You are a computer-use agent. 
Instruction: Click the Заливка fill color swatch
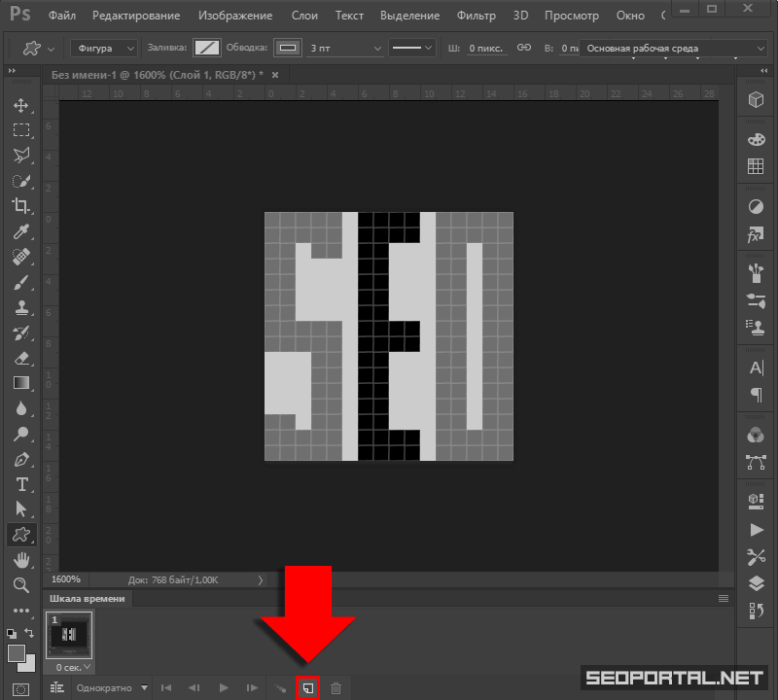pos(206,48)
